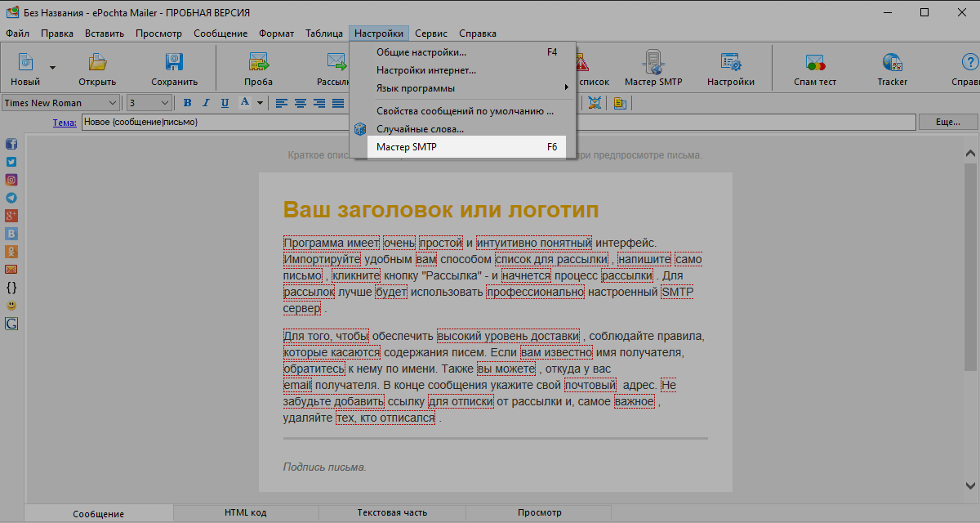Image resolution: width=980 pixels, height=523 pixels.
Task: Click the icon left of the yellow notes icon
Action: click(595, 103)
